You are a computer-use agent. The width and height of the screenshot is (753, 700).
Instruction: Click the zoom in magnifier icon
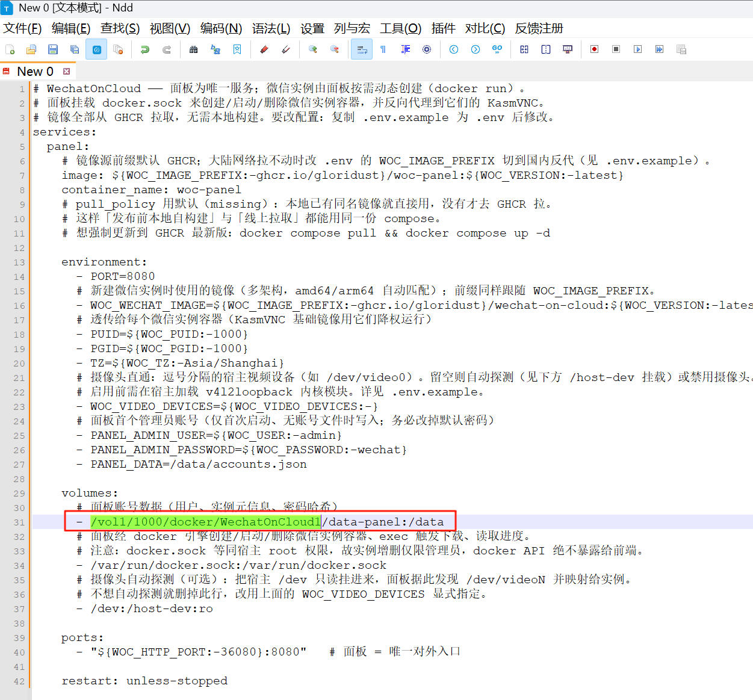[313, 49]
